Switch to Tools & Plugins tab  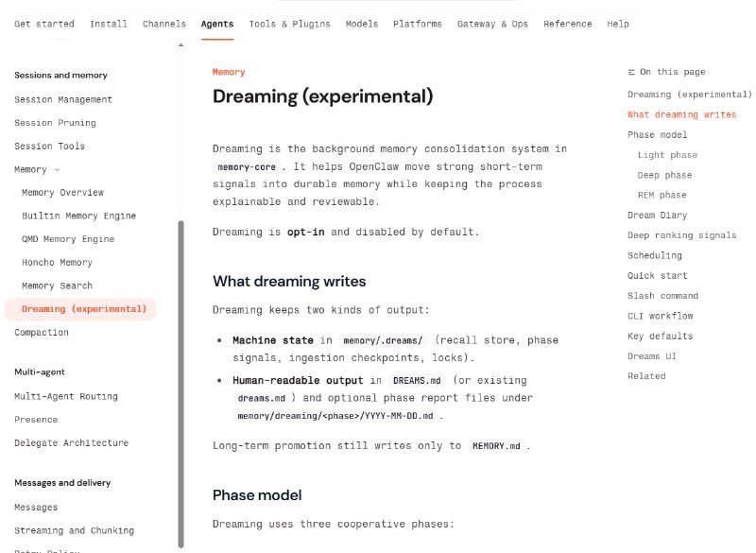(291, 24)
